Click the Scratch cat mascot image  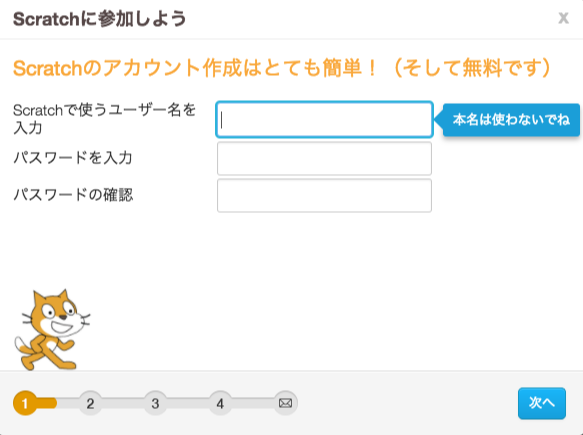pyautogui.click(x=52, y=329)
